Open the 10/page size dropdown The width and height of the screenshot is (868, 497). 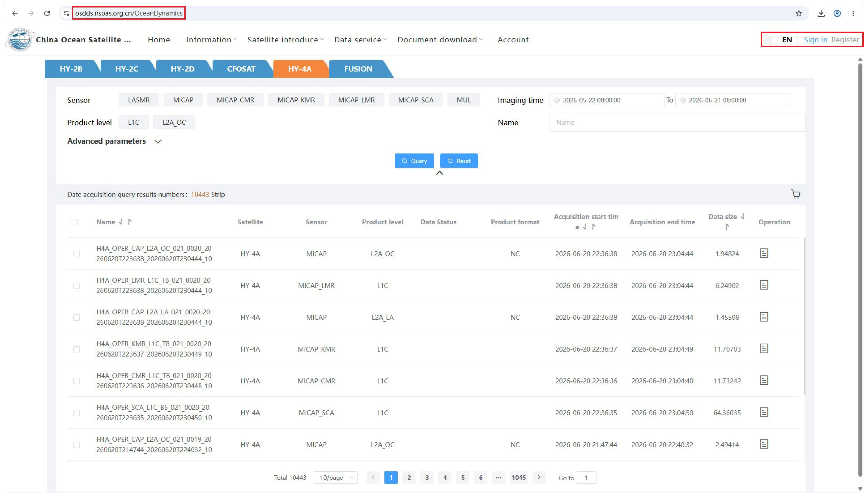click(x=335, y=478)
